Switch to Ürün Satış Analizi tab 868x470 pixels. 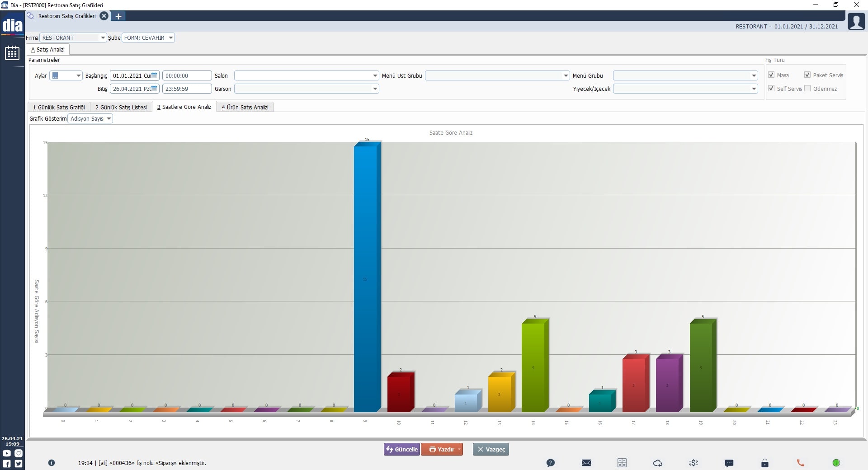click(245, 107)
